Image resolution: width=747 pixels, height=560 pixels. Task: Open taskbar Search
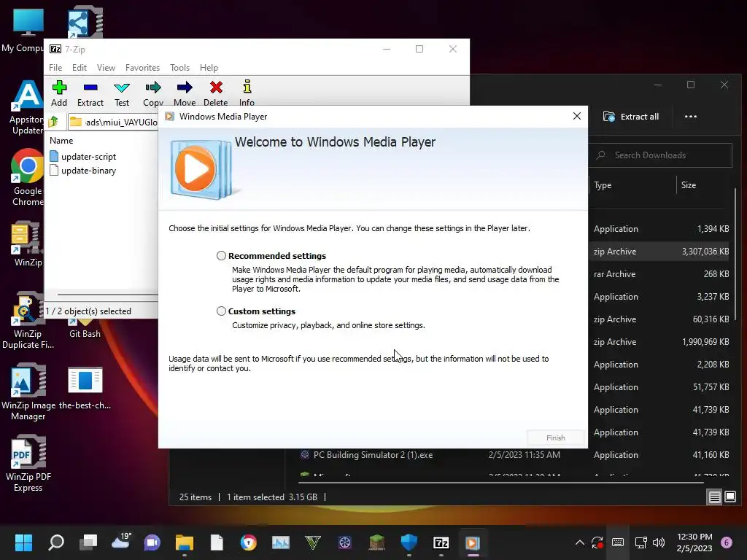click(x=56, y=542)
